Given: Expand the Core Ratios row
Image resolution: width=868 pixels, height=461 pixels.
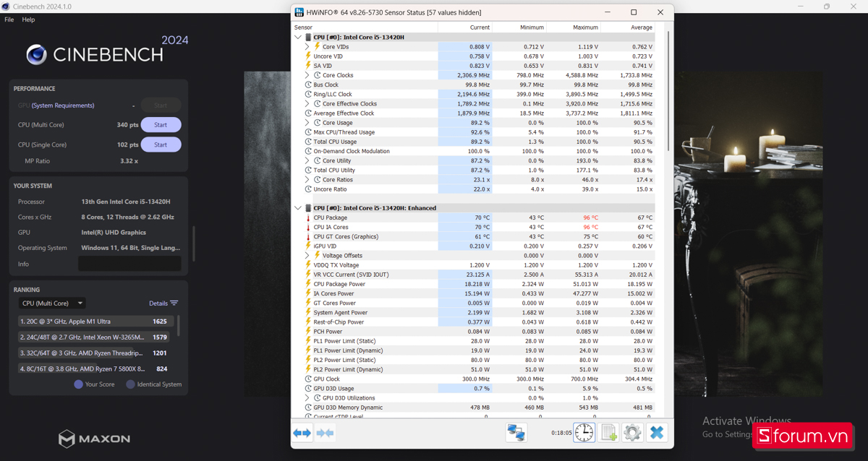Looking at the screenshot, I should point(307,179).
